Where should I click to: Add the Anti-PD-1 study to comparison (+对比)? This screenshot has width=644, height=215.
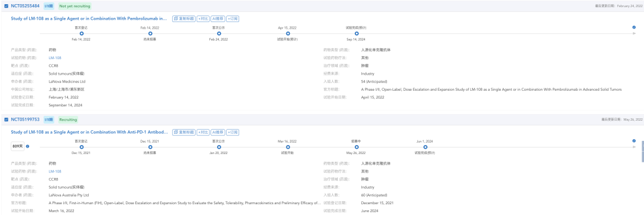point(203,133)
